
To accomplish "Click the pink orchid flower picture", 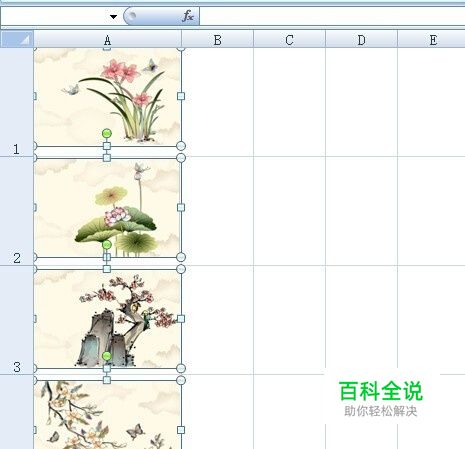I will click(x=107, y=97).
